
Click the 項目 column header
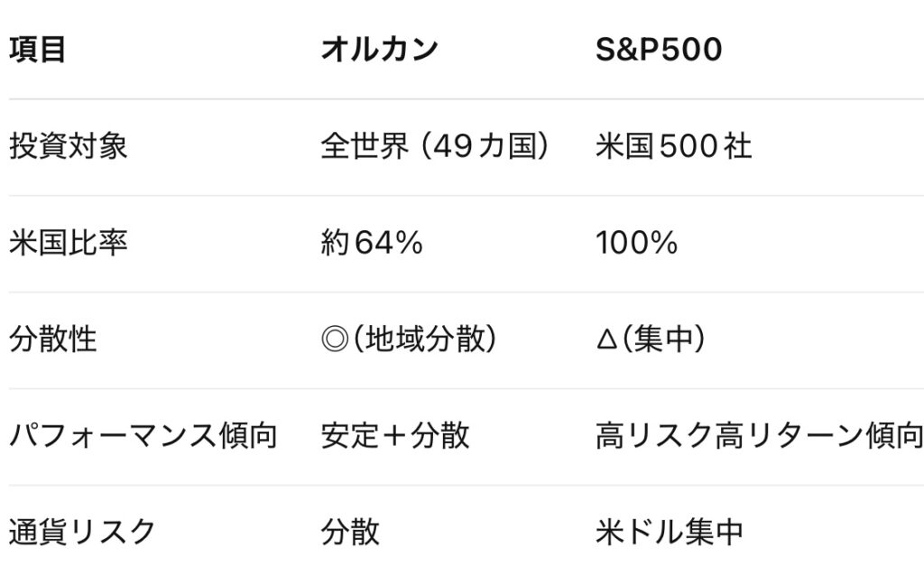point(38,50)
